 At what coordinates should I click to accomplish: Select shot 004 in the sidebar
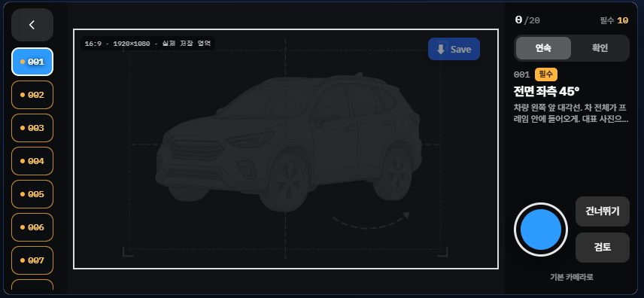pos(32,161)
